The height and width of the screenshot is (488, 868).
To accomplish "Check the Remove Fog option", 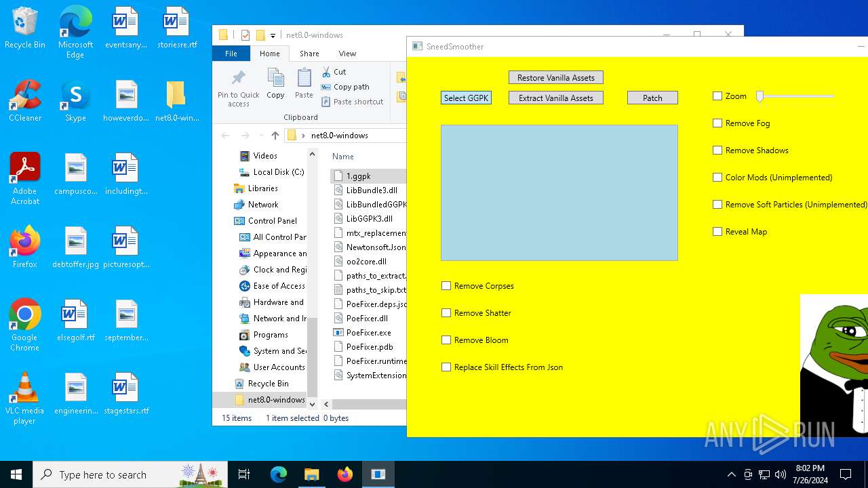I will (x=717, y=123).
